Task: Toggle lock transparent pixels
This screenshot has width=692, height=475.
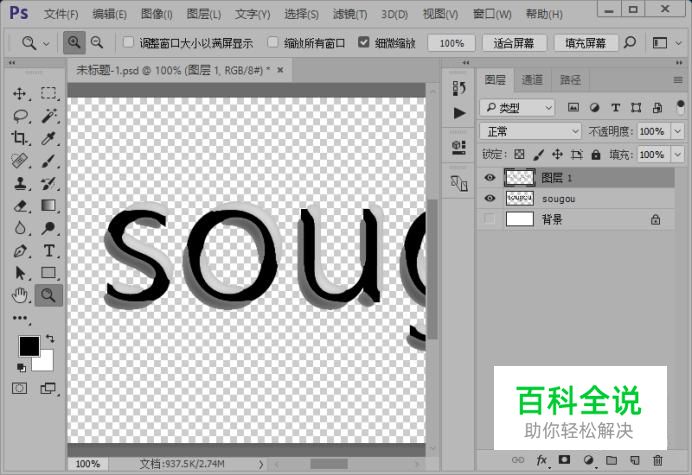Action: click(x=519, y=154)
